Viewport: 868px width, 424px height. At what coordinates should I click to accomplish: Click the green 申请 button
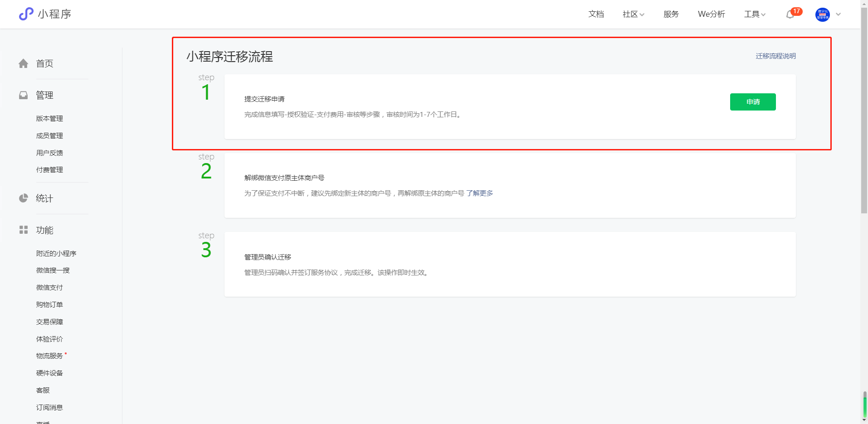coord(752,102)
